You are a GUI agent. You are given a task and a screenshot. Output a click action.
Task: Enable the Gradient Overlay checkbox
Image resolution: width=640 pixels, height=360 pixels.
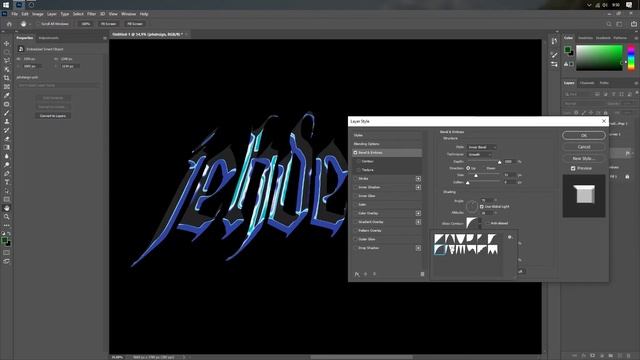click(x=355, y=222)
